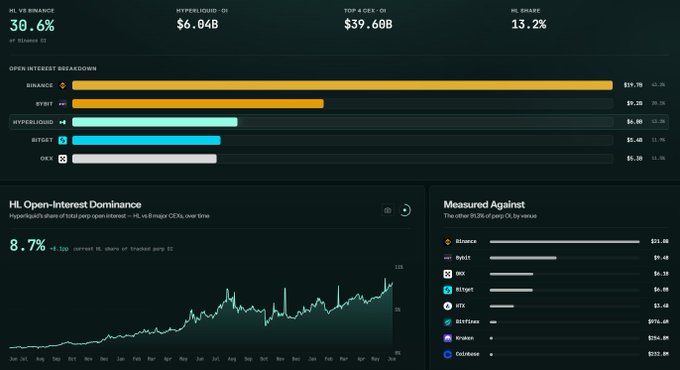Click the Binance yellow bar in the breakdown
This screenshot has width=680, height=370.
point(342,85)
